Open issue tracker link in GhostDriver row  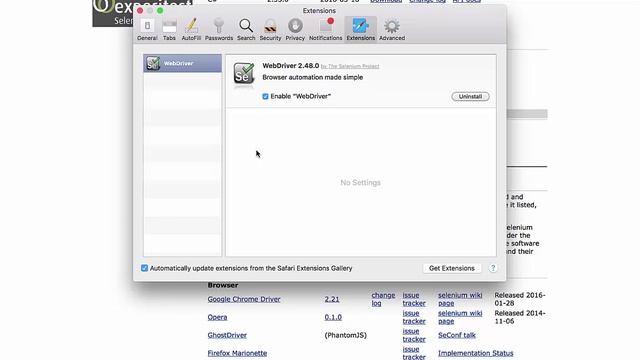coord(414,335)
